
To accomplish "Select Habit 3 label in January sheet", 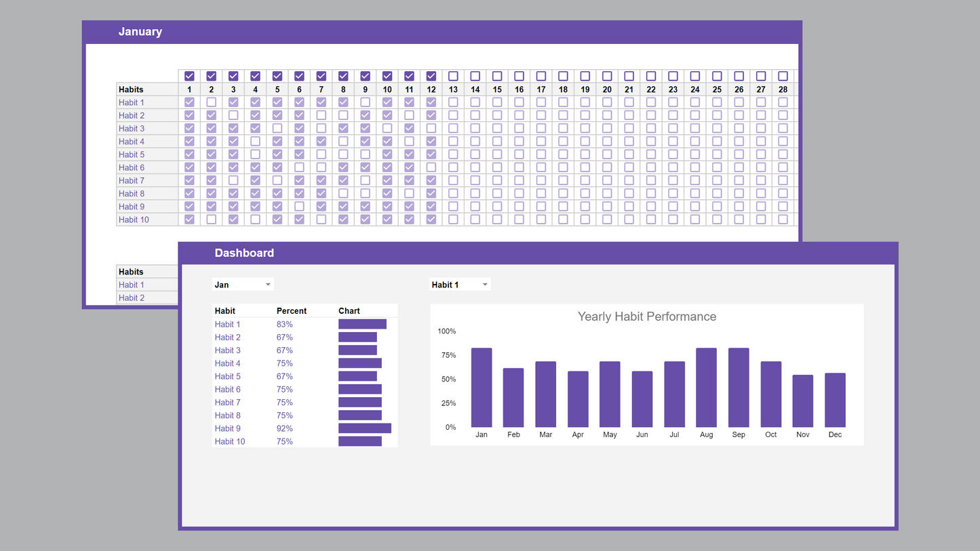I will click(x=132, y=128).
